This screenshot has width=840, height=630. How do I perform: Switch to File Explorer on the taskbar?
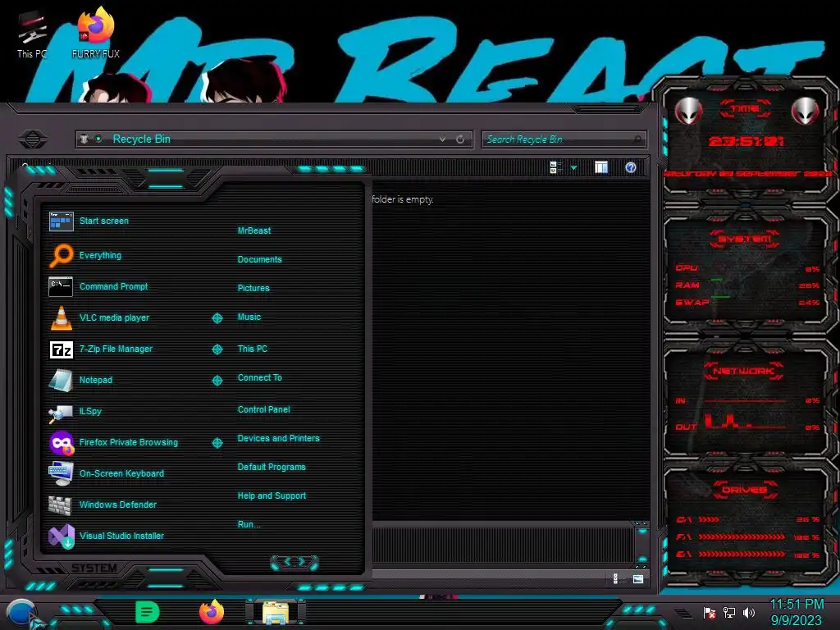point(276,612)
